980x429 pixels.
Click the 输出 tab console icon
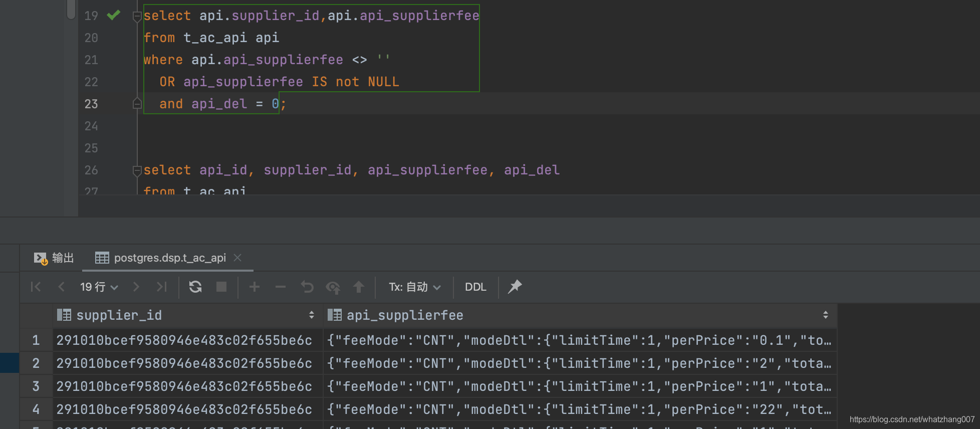41,258
